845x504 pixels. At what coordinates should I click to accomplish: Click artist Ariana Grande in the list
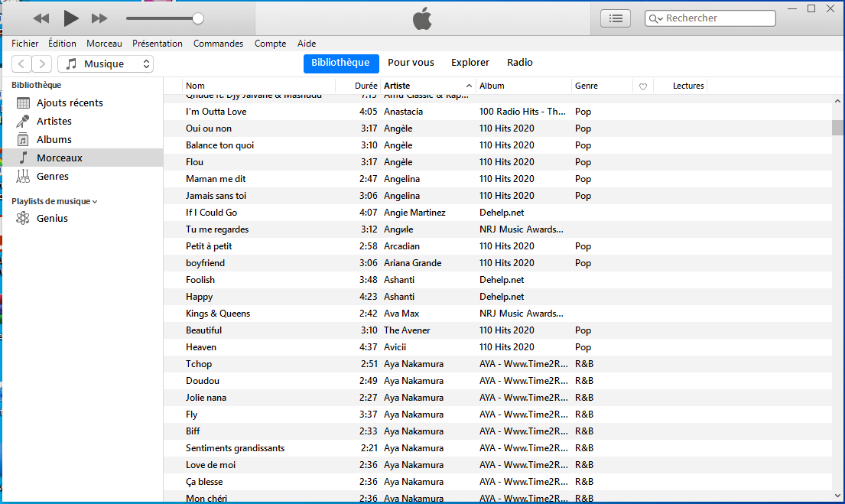point(412,263)
